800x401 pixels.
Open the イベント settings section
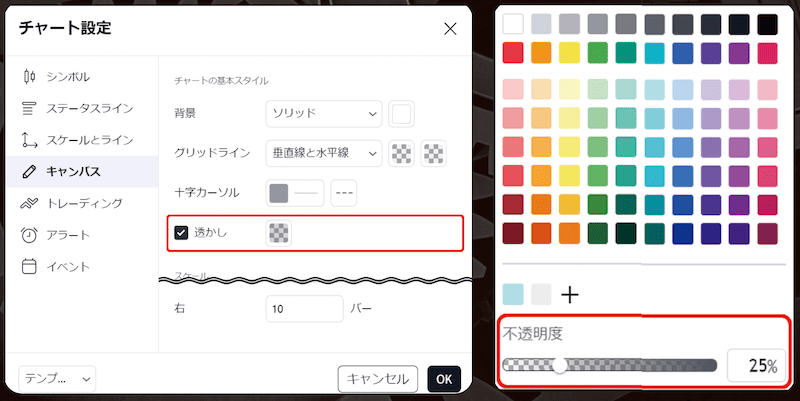(82, 267)
